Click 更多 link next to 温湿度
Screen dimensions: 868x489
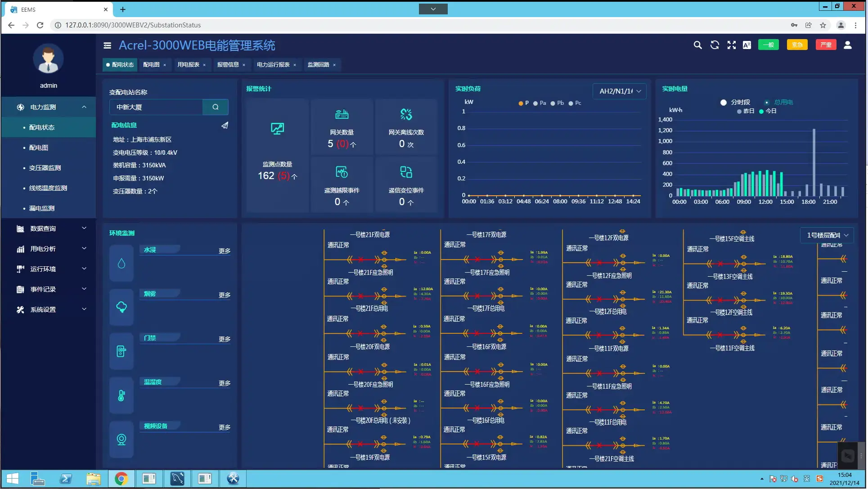[225, 383]
